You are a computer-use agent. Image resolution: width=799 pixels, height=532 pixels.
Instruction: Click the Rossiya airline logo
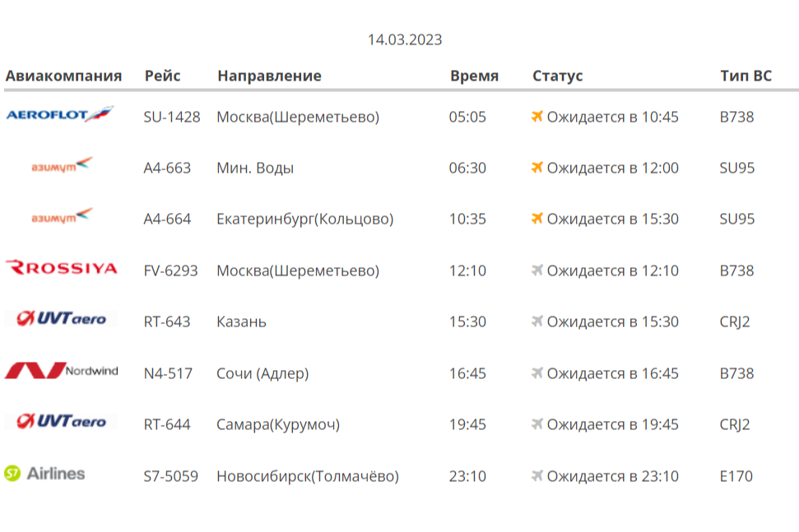click(61, 268)
